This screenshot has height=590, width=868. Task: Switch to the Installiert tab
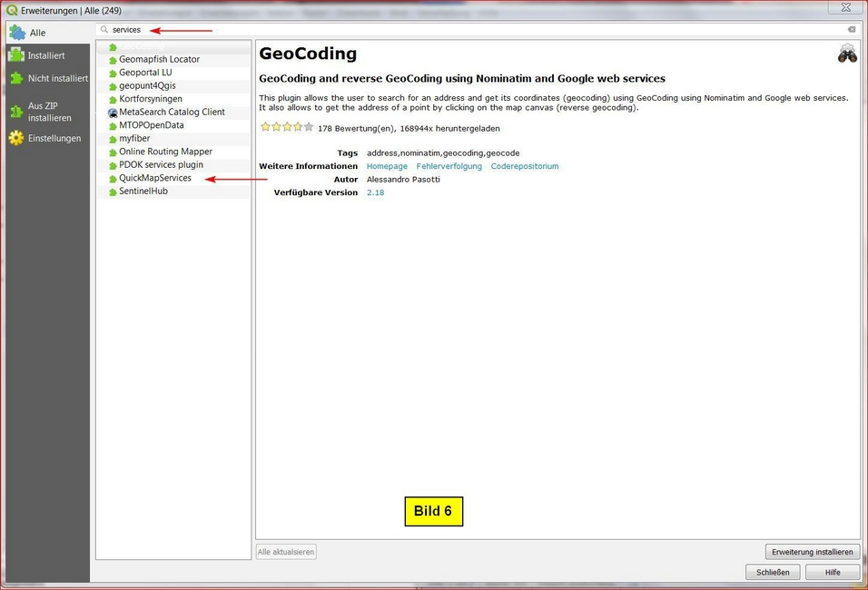(45, 56)
